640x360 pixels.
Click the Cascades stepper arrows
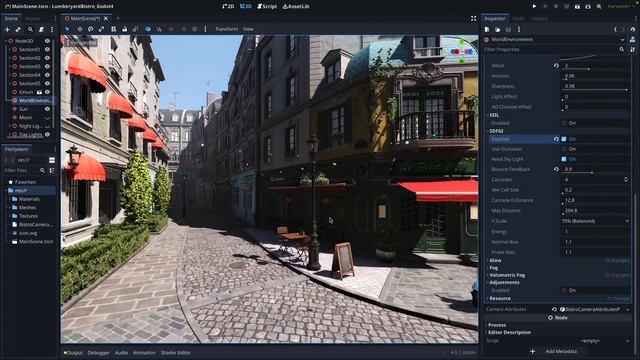[x=626, y=180]
